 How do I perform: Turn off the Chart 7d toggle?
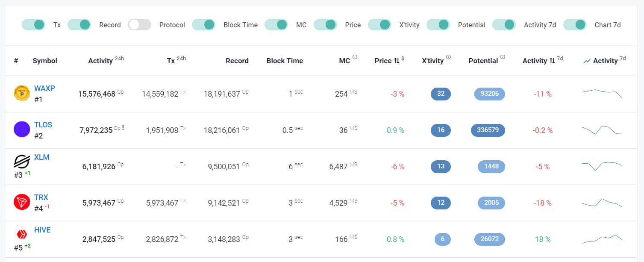[575, 25]
